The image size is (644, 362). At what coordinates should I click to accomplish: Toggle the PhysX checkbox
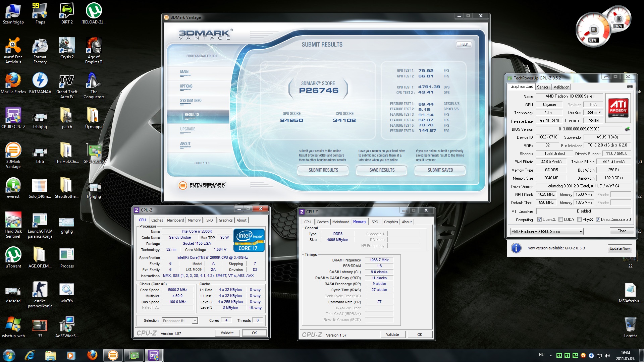pos(579,220)
